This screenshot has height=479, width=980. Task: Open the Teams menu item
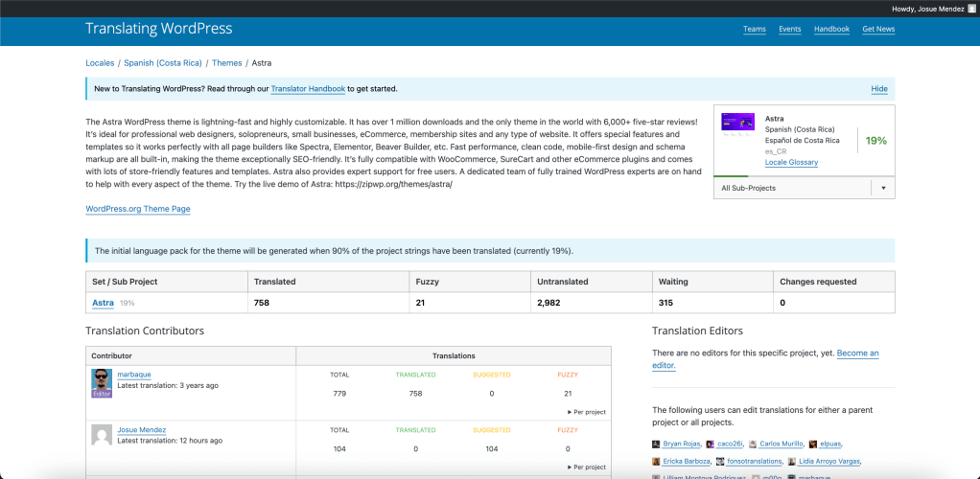[754, 29]
